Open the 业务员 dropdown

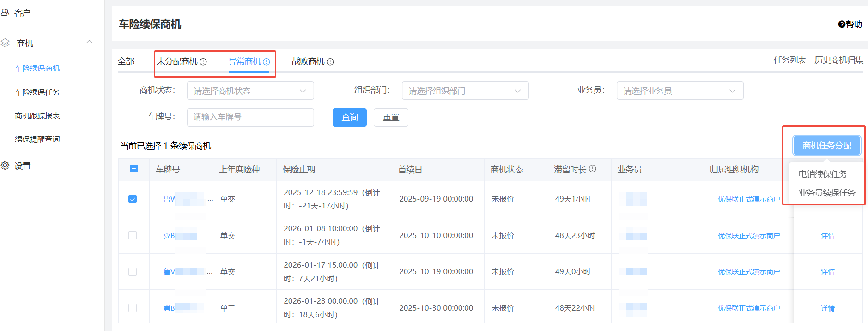click(680, 91)
